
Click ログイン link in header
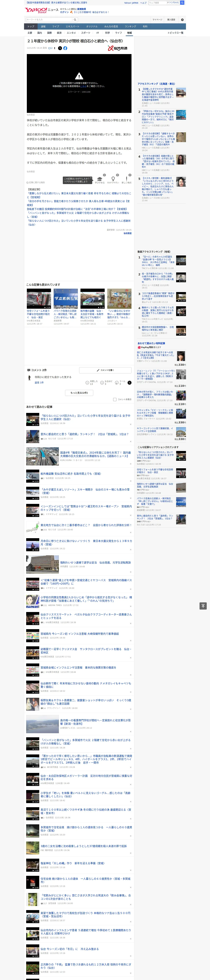(x=64, y=12)
